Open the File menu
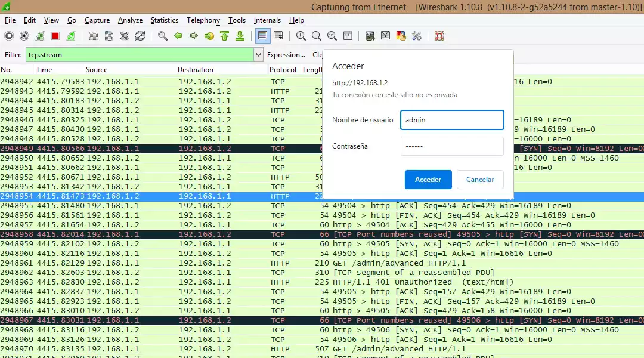644x358 pixels. [10, 20]
